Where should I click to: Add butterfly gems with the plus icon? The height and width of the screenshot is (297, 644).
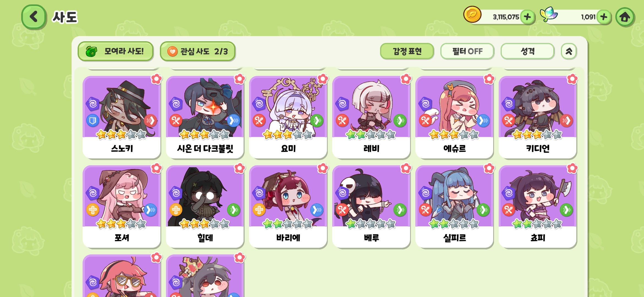(x=604, y=17)
